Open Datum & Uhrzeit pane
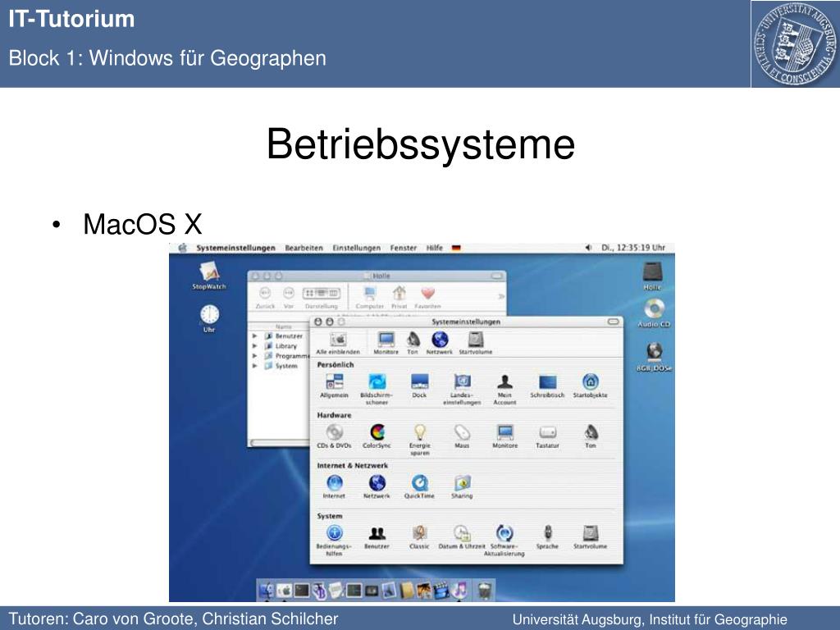The image size is (840, 630). 462,537
